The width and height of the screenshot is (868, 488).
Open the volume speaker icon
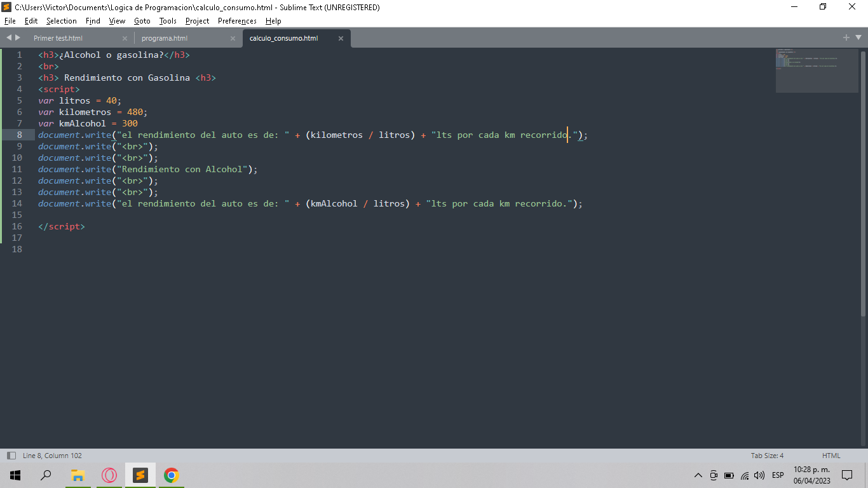coord(759,475)
